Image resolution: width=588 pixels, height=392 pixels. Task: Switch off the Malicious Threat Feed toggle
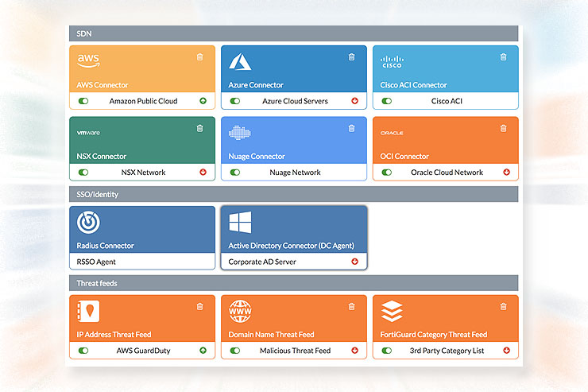(235, 351)
